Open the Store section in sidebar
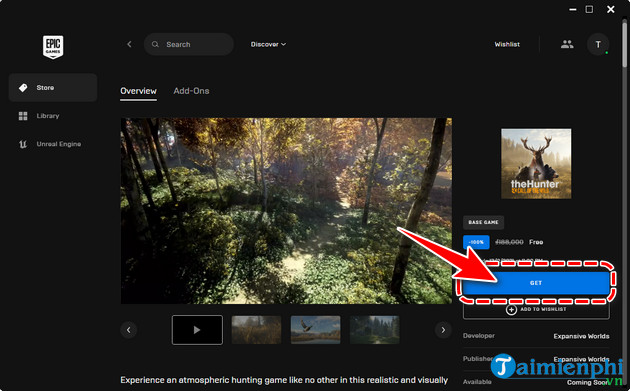 pos(53,87)
